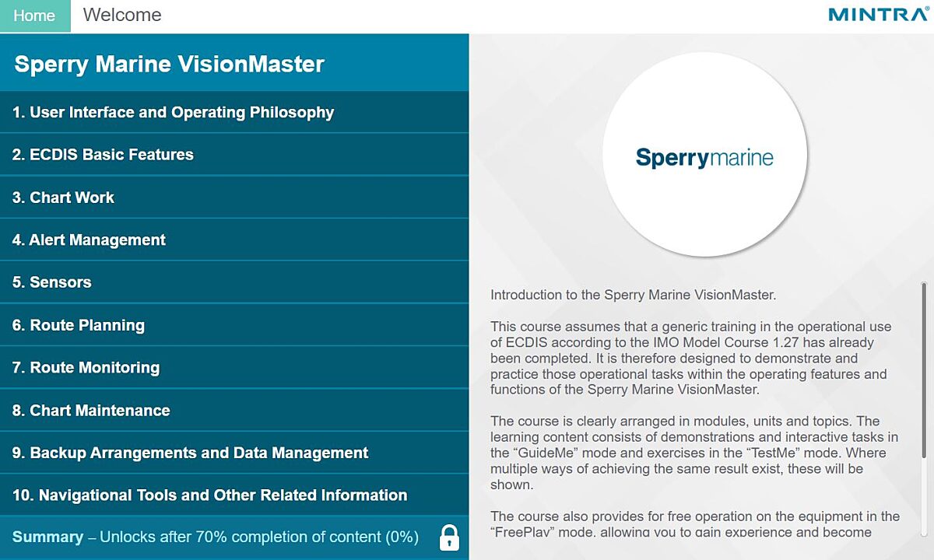Select module 3 Chart Work

tap(234, 198)
